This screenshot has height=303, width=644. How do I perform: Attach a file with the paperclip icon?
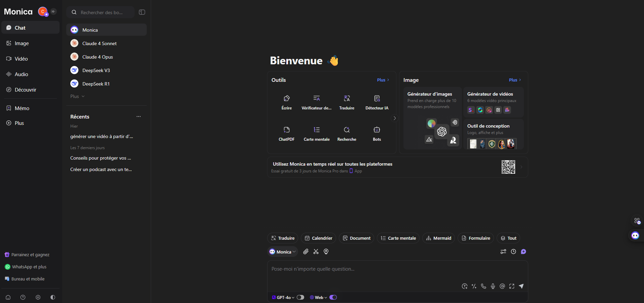pos(306,251)
